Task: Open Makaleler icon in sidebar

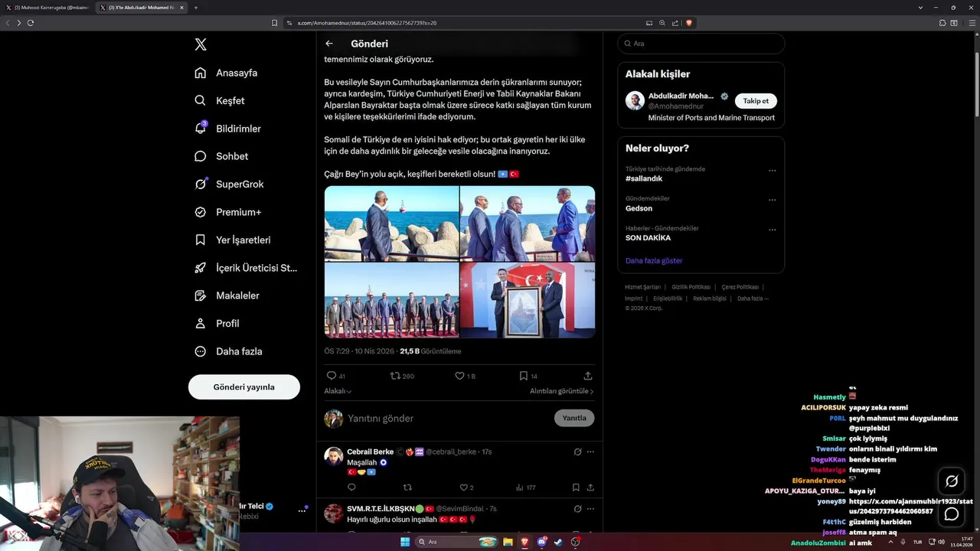Action: click(x=201, y=295)
